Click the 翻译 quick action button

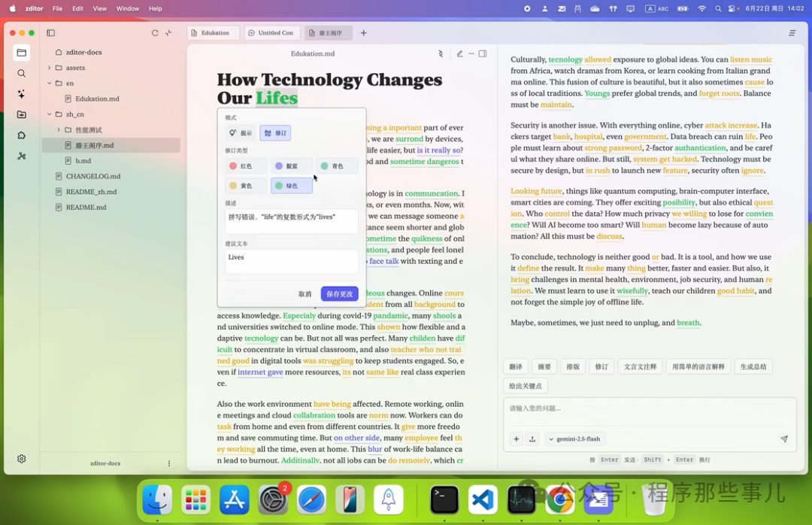[515, 366]
